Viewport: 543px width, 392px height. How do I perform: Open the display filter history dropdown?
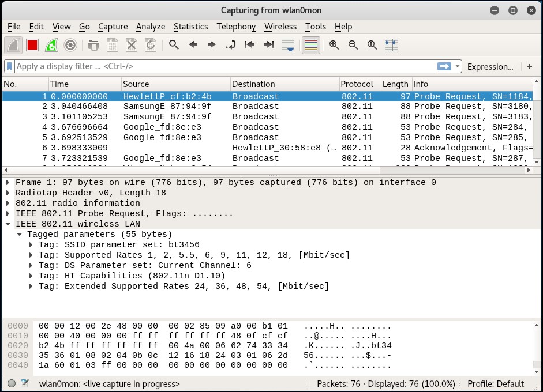[458, 66]
